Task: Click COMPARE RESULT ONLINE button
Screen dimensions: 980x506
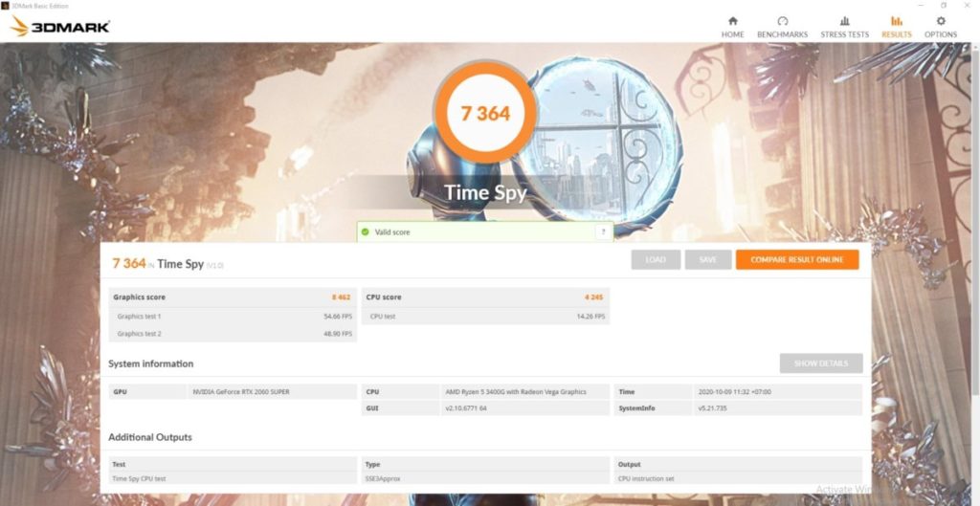Action: [x=797, y=260]
